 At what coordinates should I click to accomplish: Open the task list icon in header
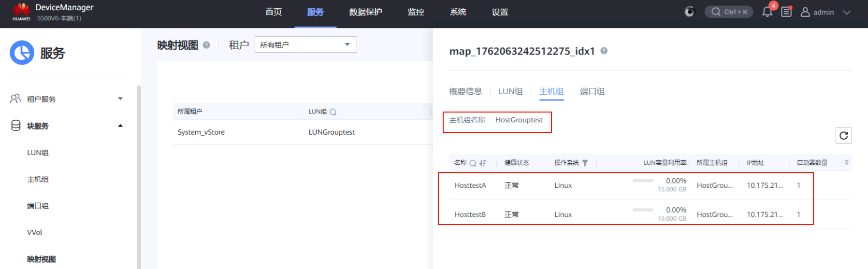(x=786, y=12)
